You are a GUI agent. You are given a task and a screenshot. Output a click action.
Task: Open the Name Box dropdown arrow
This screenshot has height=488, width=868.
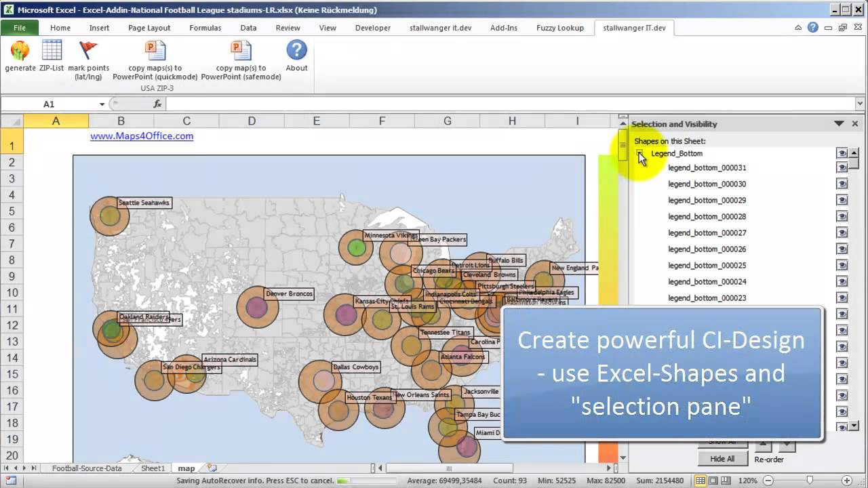pos(102,104)
